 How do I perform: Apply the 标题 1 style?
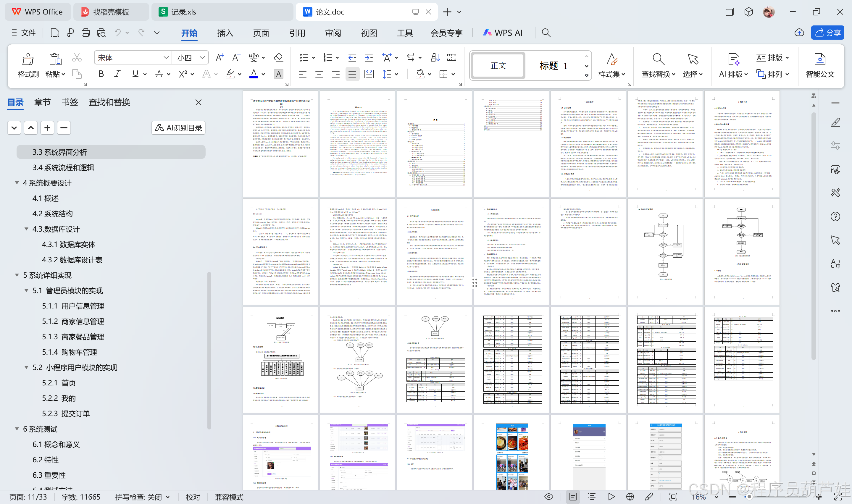tap(554, 66)
